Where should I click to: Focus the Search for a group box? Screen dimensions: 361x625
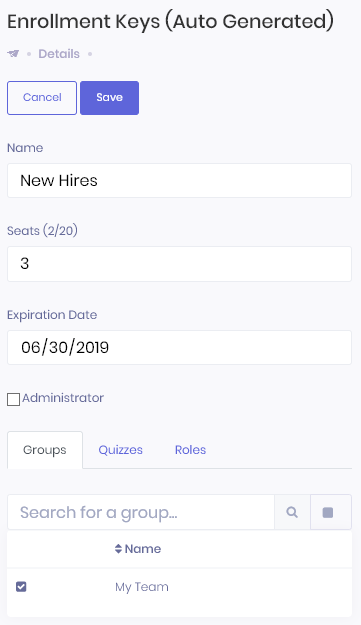[141, 512]
